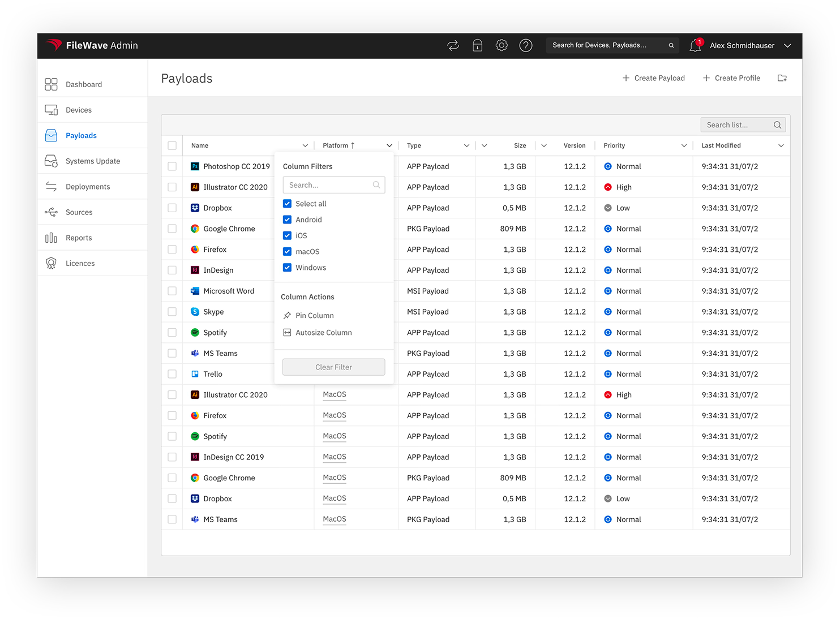Open Sources from the sidebar menu
Screen dimensions: 840x619
[79, 212]
